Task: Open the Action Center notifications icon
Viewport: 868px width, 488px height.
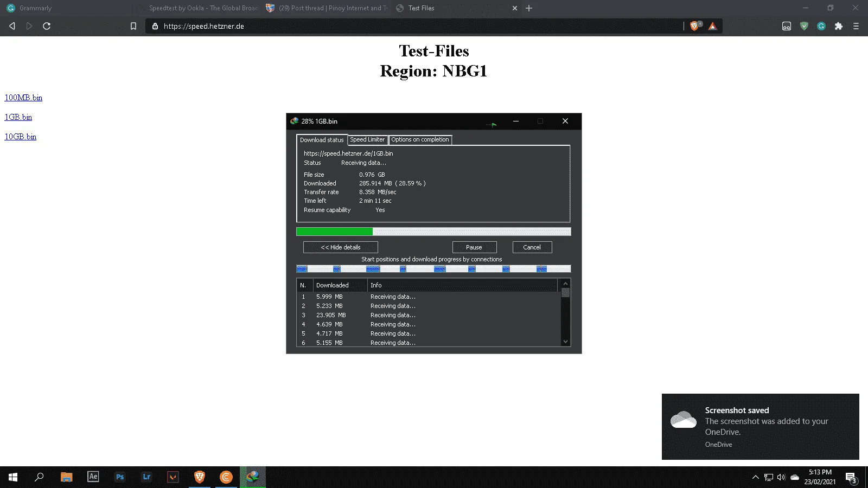Action: pos(851,478)
